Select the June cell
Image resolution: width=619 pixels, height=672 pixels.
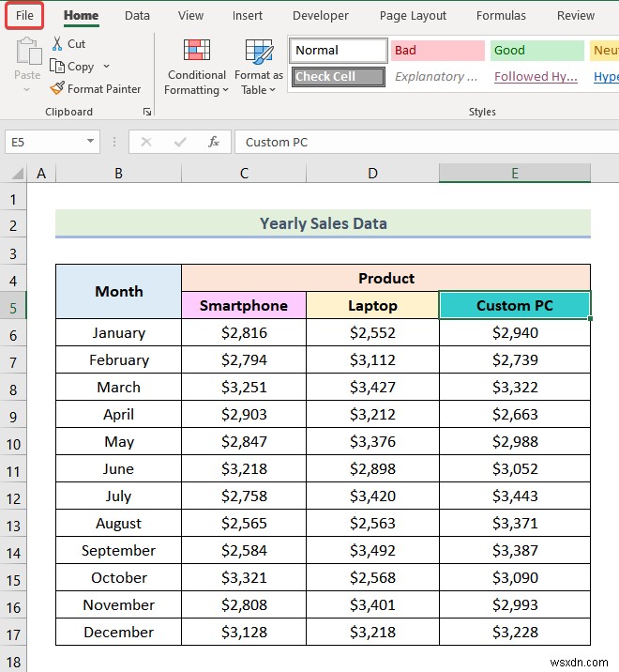point(119,468)
